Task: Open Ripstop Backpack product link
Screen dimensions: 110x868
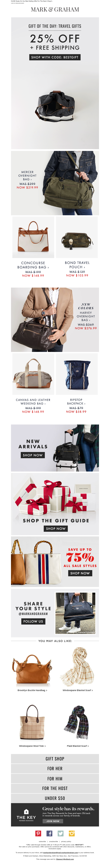Action: tap(76, 401)
